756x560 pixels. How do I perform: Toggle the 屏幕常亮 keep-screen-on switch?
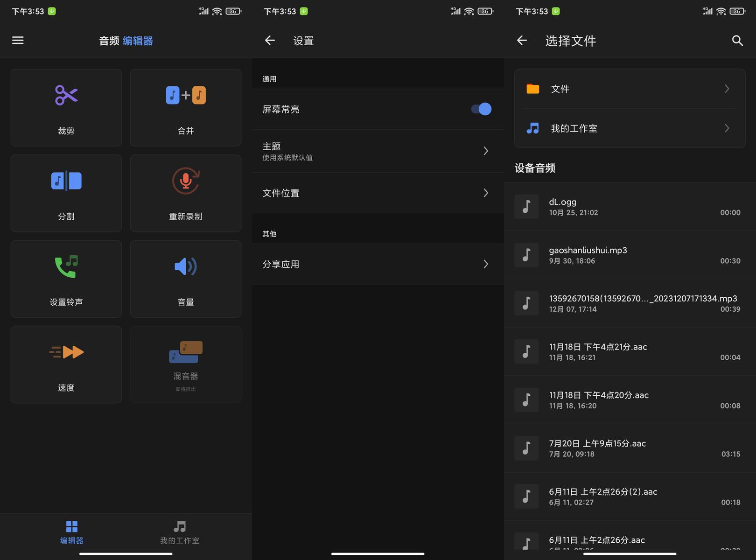[x=481, y=109]
